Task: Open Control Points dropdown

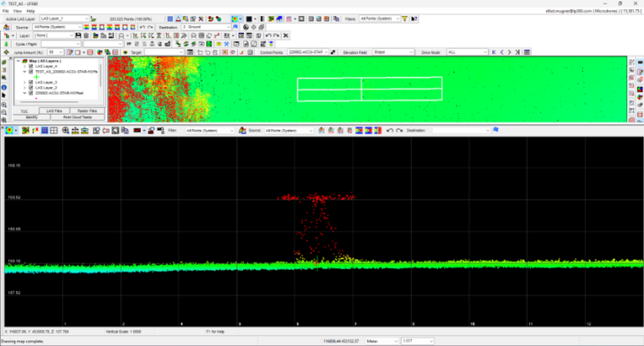Action: coord(308,53)
